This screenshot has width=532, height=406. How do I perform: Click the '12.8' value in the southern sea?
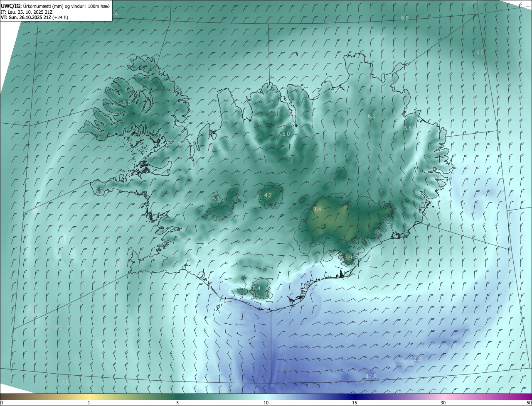[x=371, y=377]
